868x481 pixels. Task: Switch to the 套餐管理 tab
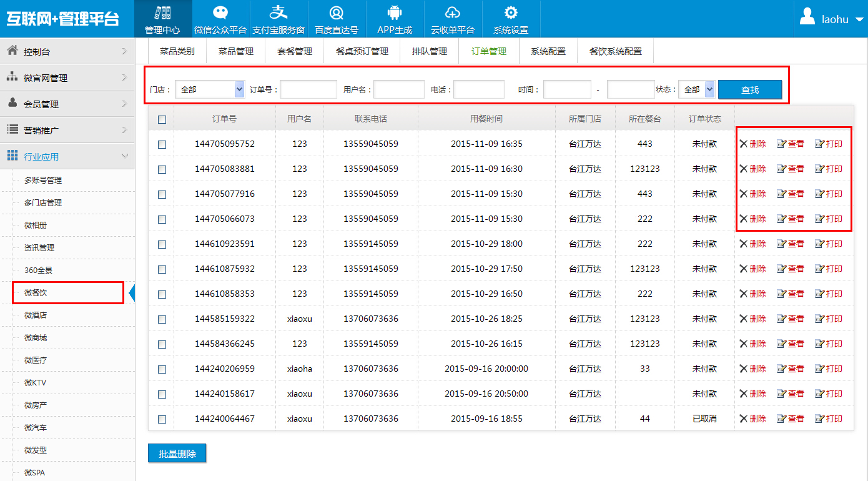point(295,51)
